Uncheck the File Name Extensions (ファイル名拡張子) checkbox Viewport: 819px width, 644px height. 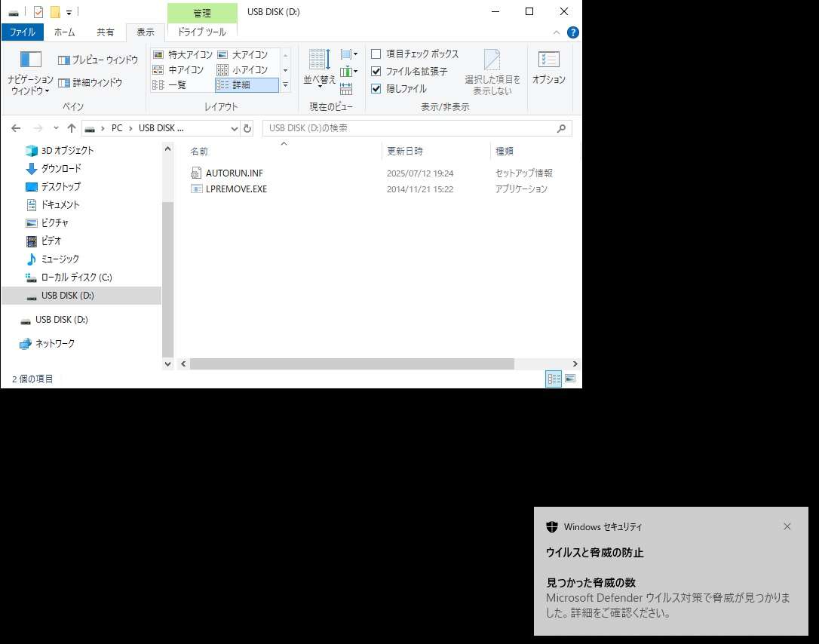pyautogui.click(x=376, y=72)
